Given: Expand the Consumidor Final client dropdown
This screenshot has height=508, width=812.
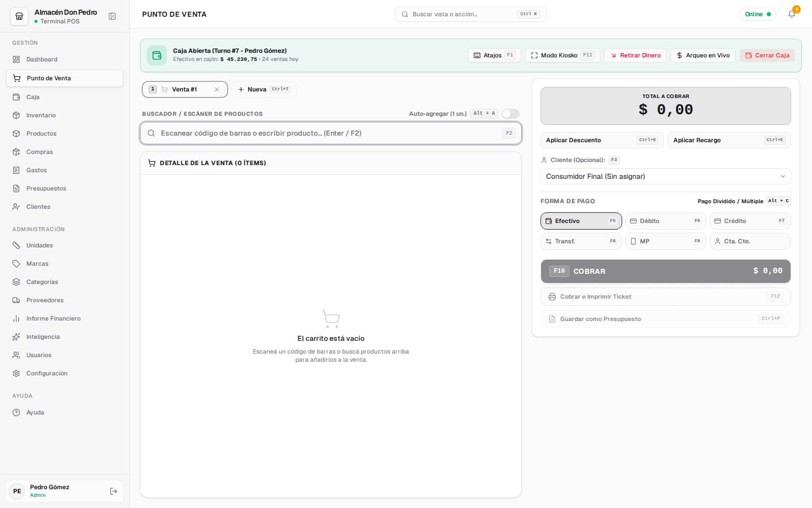Looking at the screenshot, I should [x=665, y=176].
